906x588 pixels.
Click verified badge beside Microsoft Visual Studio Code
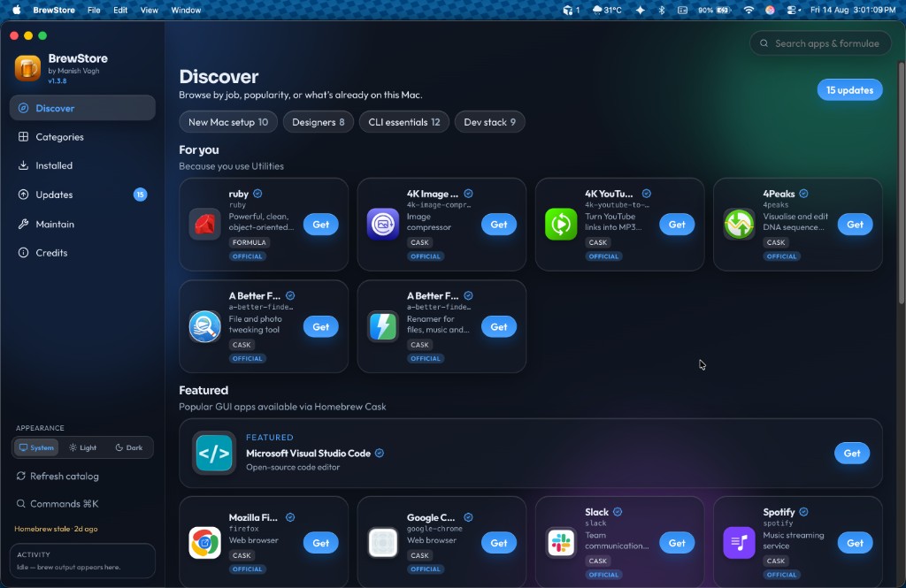tap(380, 454)
